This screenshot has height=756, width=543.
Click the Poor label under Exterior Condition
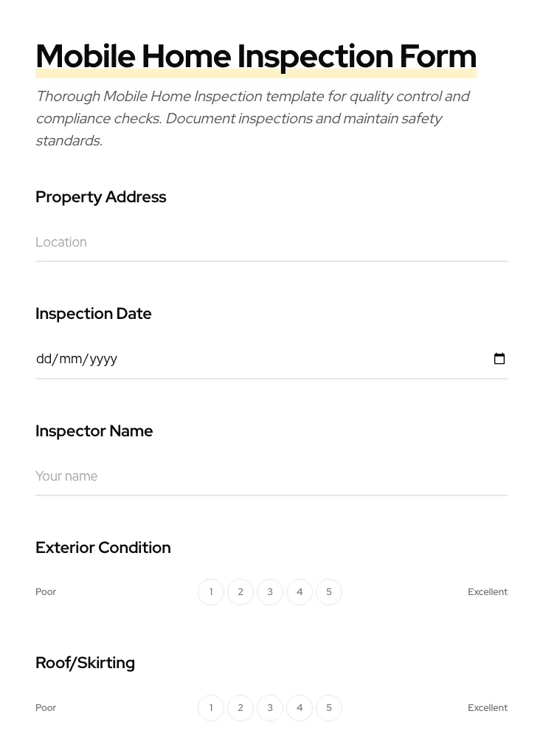pyautogui.click(x=46, y=591)
